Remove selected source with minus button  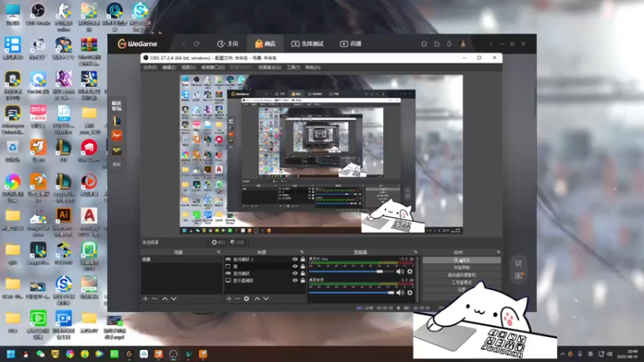point(237,298)
